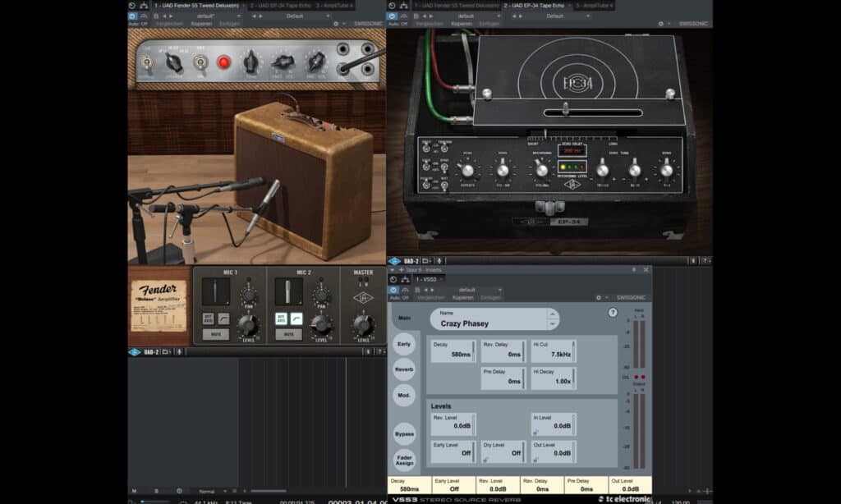
Task: Click 'Auto: Off' in VSS3 header
Action: (399, 298)
